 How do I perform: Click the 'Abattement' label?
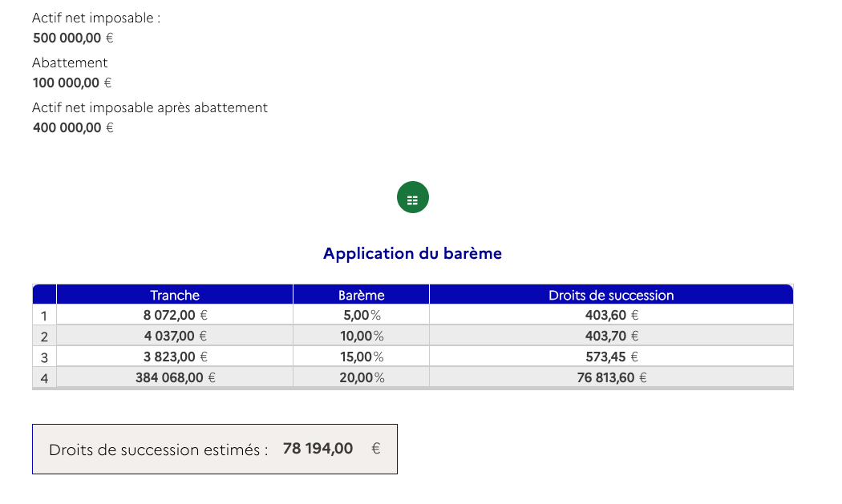point(70,62)
